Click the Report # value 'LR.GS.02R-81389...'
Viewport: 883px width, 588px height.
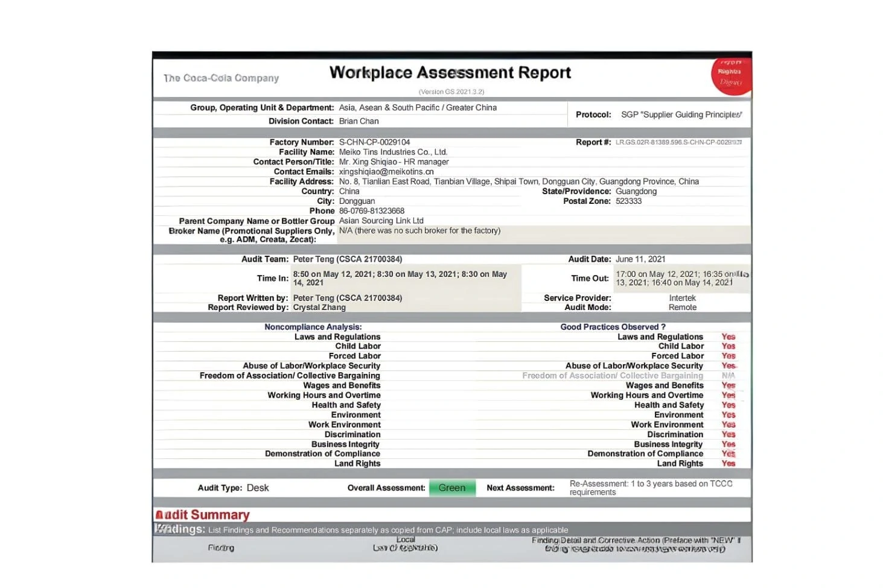tap(678, 142)
